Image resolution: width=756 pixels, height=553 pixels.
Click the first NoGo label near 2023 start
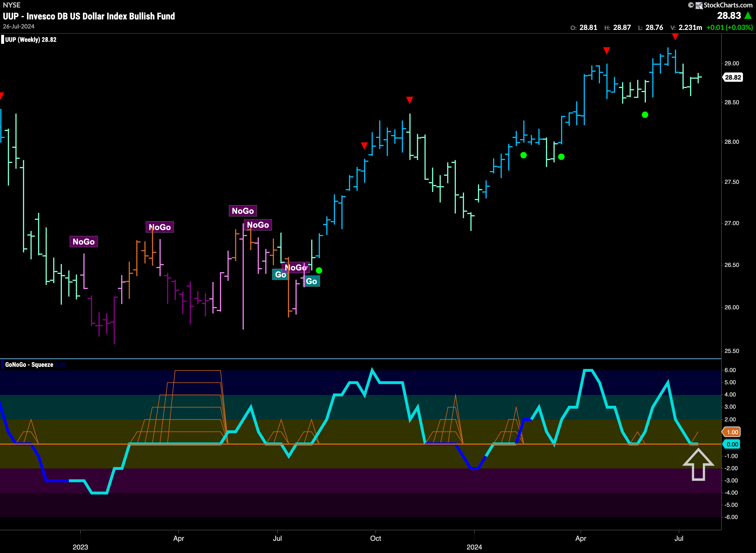point(84,241)
